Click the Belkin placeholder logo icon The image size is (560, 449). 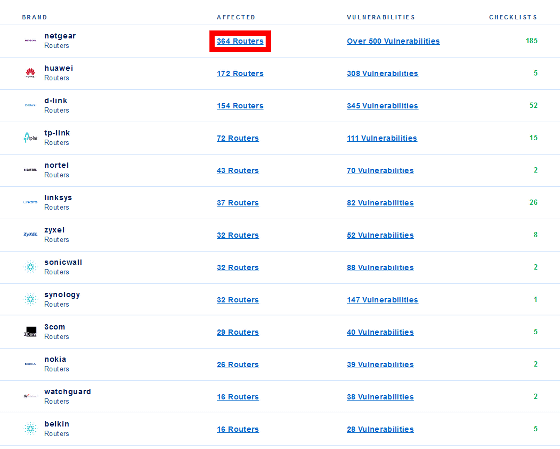(x=30, y=428)
